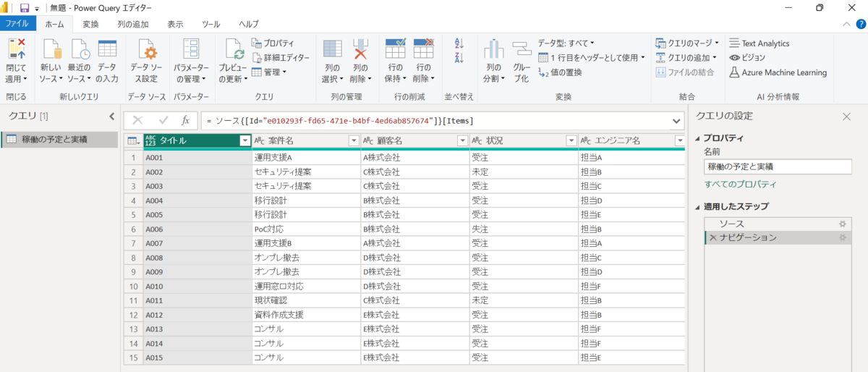The image size is (868, 372).
Task: Open query Properties (プロパティ)
Action: click(x=273, y=43)
